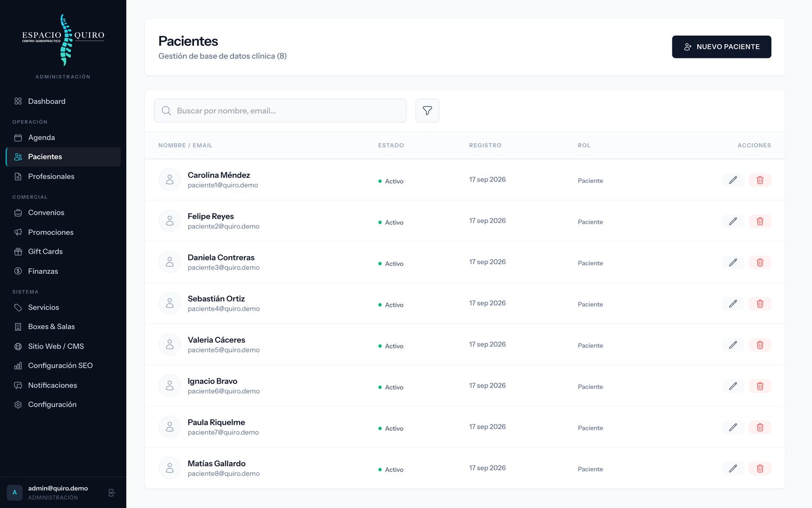Go to Configuración SEO
Screen dimensions: 812x508
click(x=63, y=366)
